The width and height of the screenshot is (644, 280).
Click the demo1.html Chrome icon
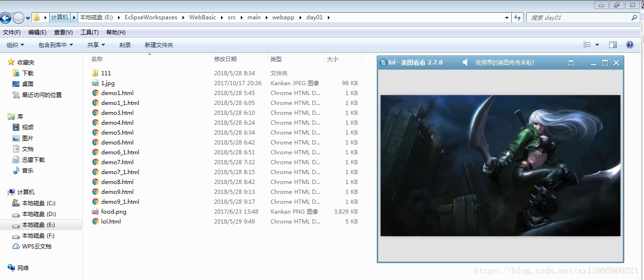tap(95, 93)
